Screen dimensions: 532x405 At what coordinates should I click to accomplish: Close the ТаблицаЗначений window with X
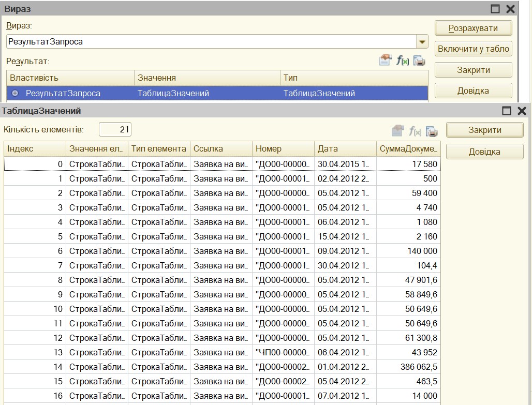[522, 111]
